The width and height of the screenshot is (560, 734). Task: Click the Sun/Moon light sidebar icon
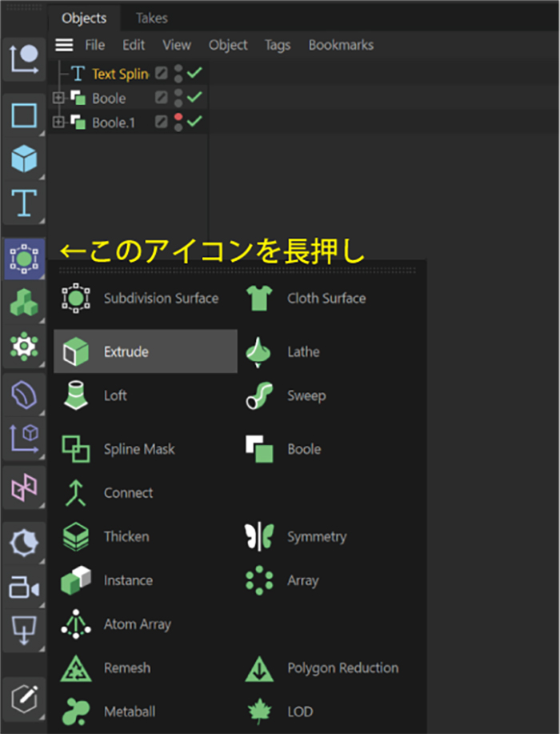(x=24, y=543)
